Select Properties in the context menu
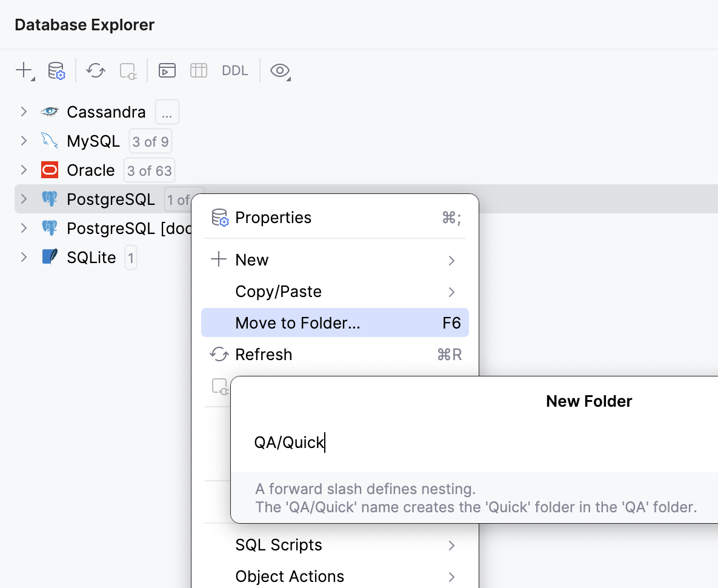Image resolution: width=718 pixels, height=588 pixels. coord(273,218)
